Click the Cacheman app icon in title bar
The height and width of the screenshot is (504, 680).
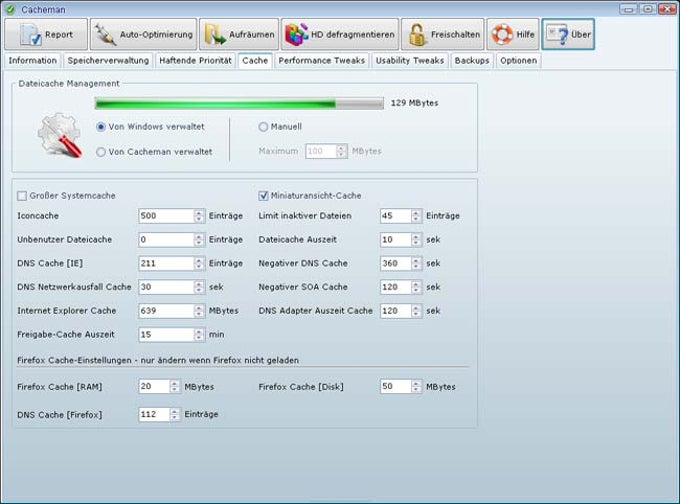point(10,9)
